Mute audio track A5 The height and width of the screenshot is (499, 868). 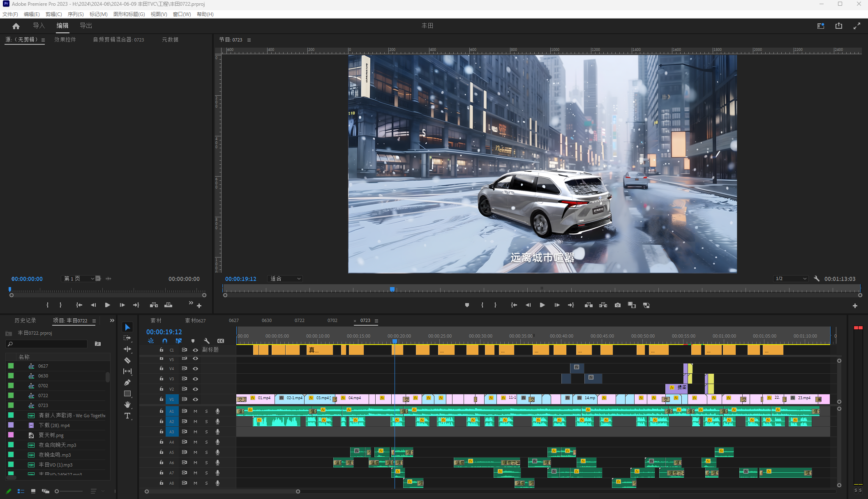(x=196, y=452)
